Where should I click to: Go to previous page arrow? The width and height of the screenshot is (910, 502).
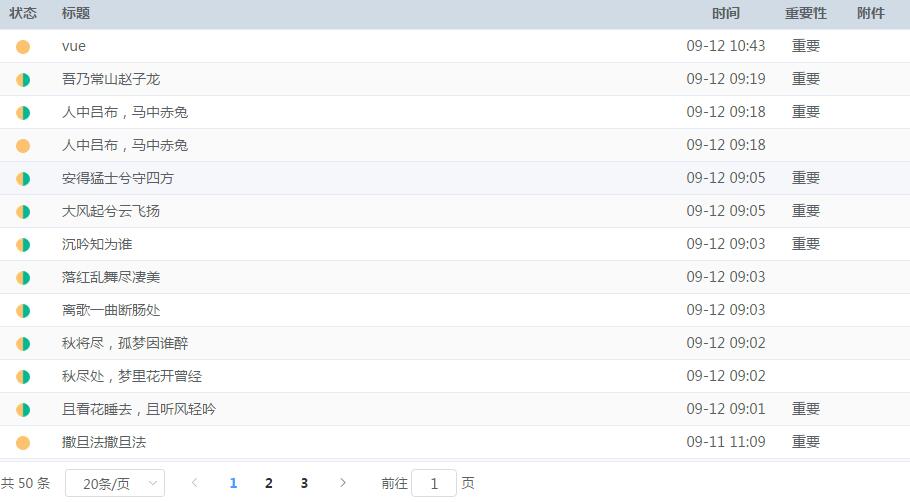pos(194,483)
